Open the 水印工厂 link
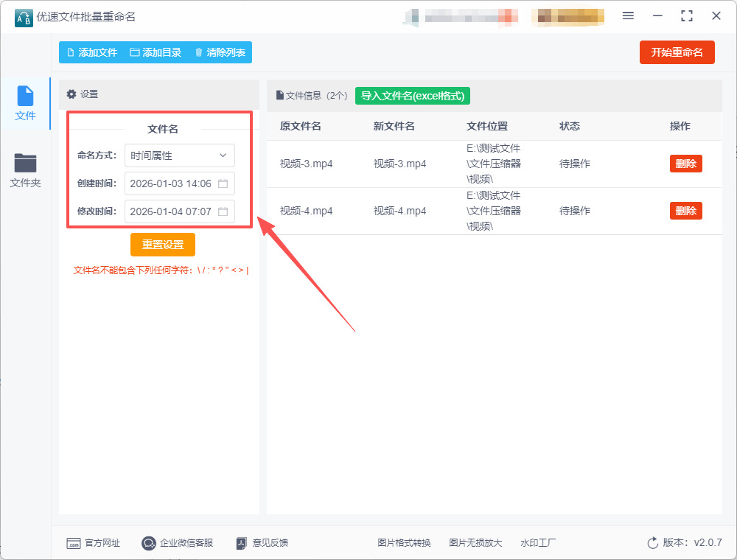737x560 pixels. point(538,543)
